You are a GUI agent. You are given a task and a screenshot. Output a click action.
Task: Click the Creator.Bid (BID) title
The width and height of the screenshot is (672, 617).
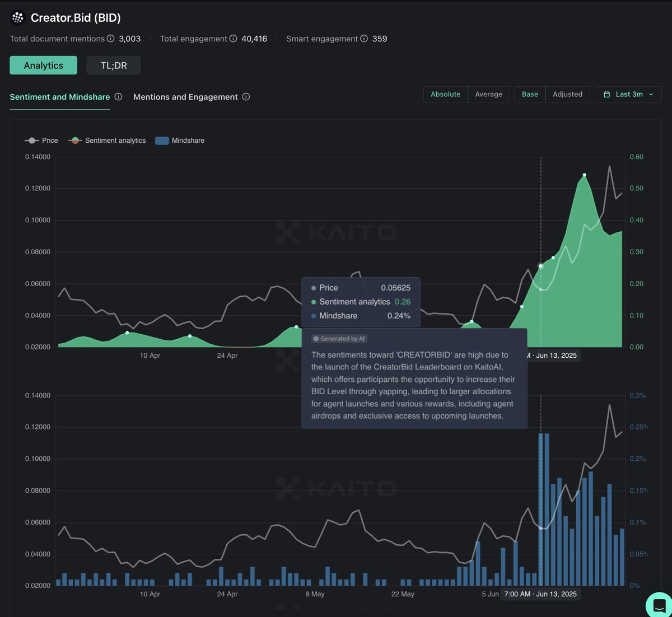[76, 18]
